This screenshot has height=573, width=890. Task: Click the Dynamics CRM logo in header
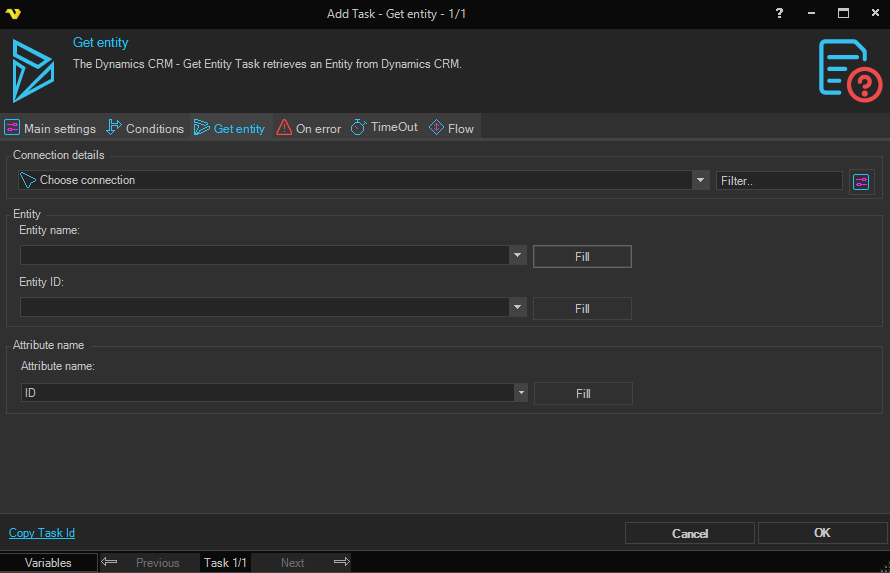(33, 70)
